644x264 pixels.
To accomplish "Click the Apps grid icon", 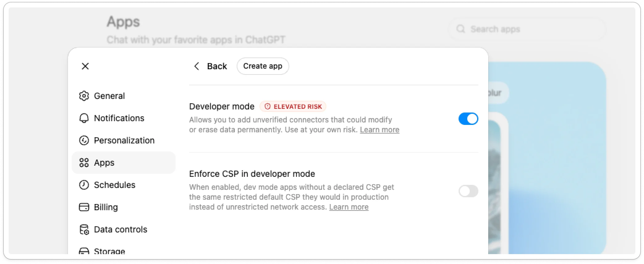I will pyautogui.click(x=84, y=163).
